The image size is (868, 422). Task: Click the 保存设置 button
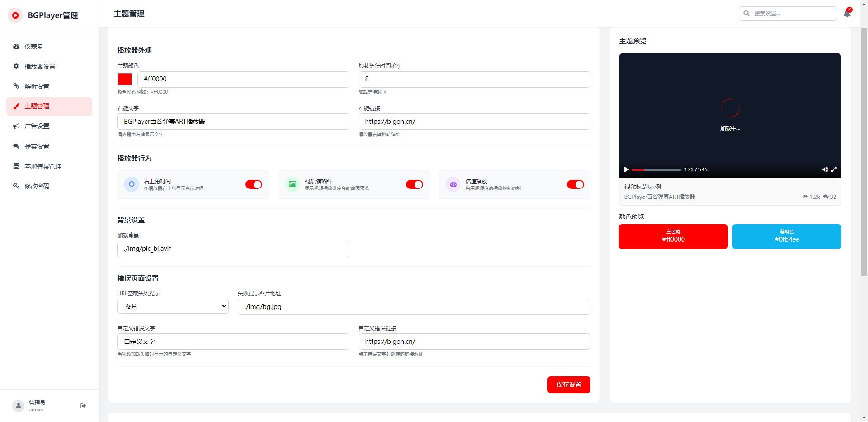point(569,384)
